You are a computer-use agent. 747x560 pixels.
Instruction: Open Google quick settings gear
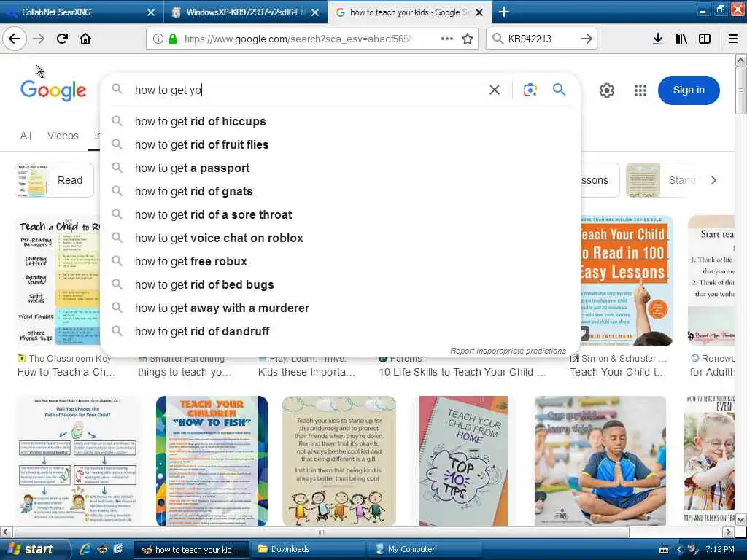606,90
